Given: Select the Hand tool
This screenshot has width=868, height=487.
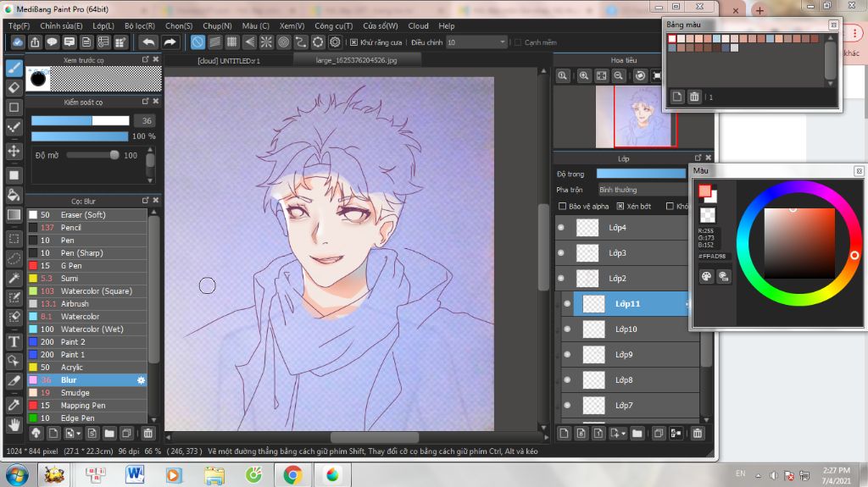Looking at the screenshot, I should click(14, 424).
